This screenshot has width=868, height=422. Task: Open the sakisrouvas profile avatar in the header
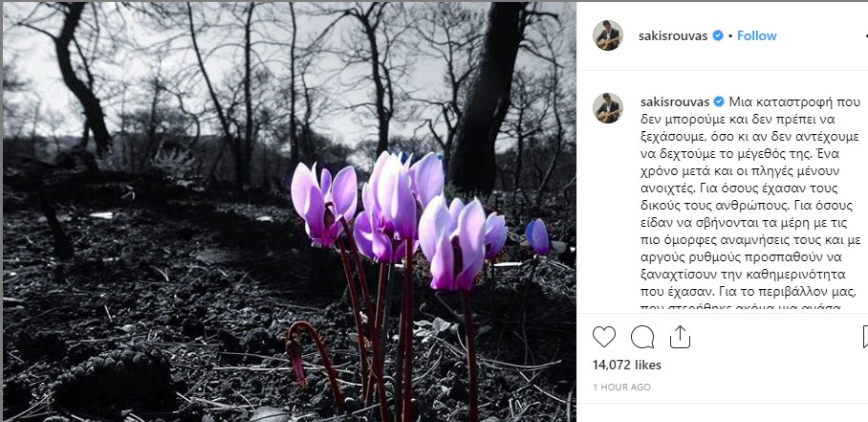608,35
